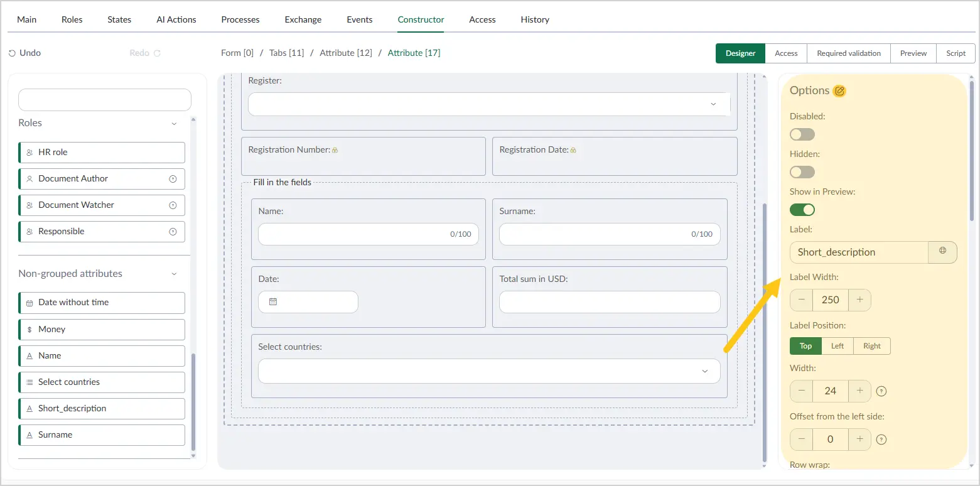The height and width of the screenshot is (486, 980).
Task: Click the info icon on Responsible
Action: (x=173, y=232)
